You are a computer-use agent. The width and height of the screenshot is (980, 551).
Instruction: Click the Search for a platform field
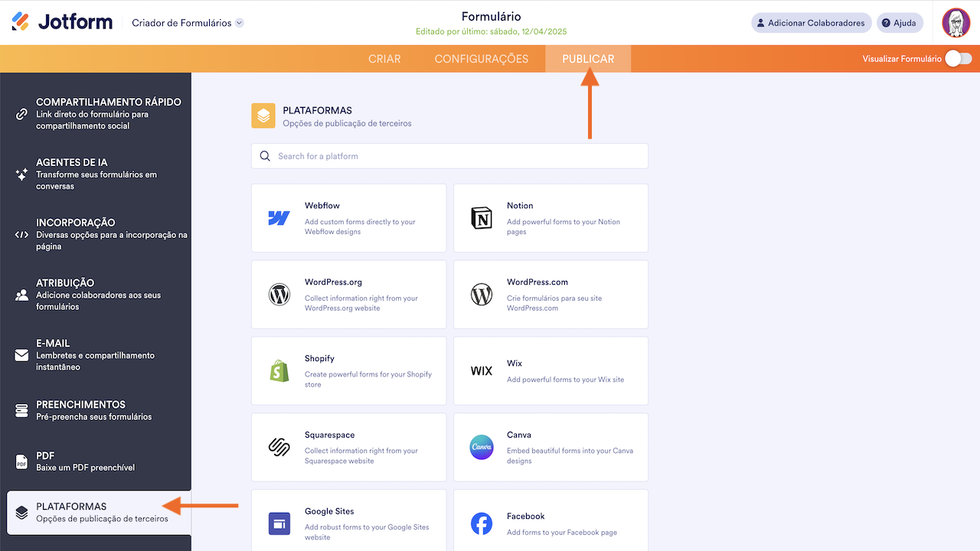(x=459, y=156)
